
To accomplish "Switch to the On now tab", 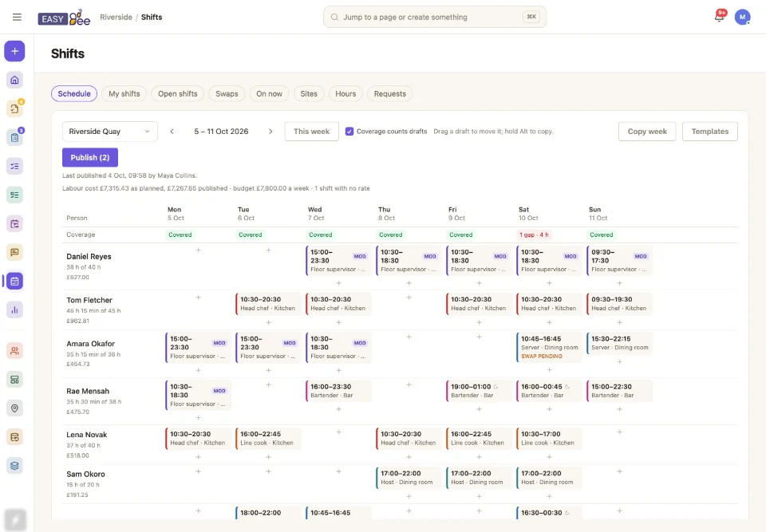I will [269, 94].
